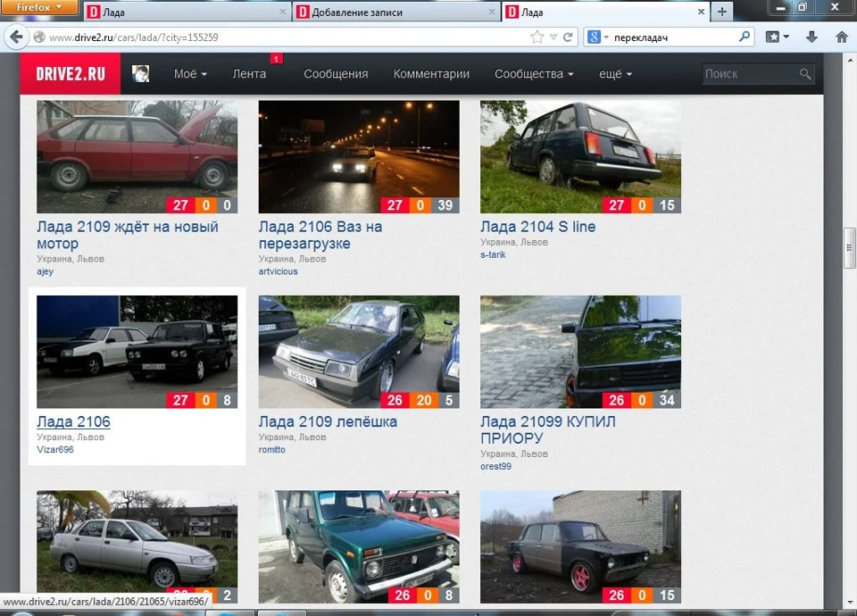Image resolution: width=857 pixels, height=616 pixels.
Task: Open a new browser tab with plus
Action: coord(722,12)
